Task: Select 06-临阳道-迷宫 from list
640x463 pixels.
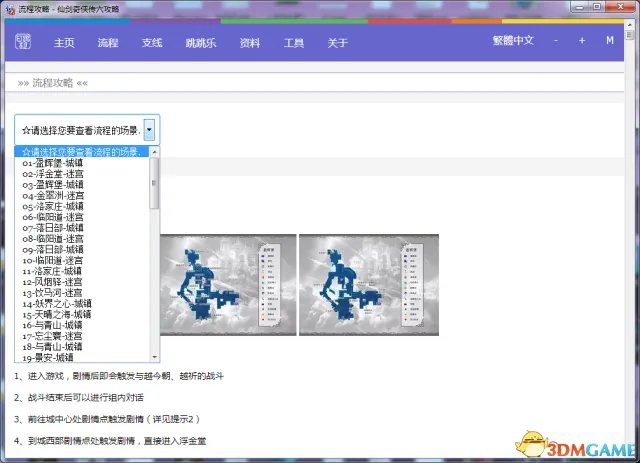Action: pyautogui.click(x=82, y=217)
